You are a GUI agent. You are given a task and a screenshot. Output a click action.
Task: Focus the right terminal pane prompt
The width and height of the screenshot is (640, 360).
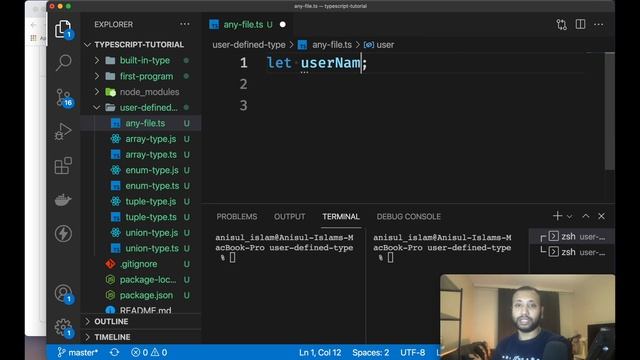click(390, 258)
